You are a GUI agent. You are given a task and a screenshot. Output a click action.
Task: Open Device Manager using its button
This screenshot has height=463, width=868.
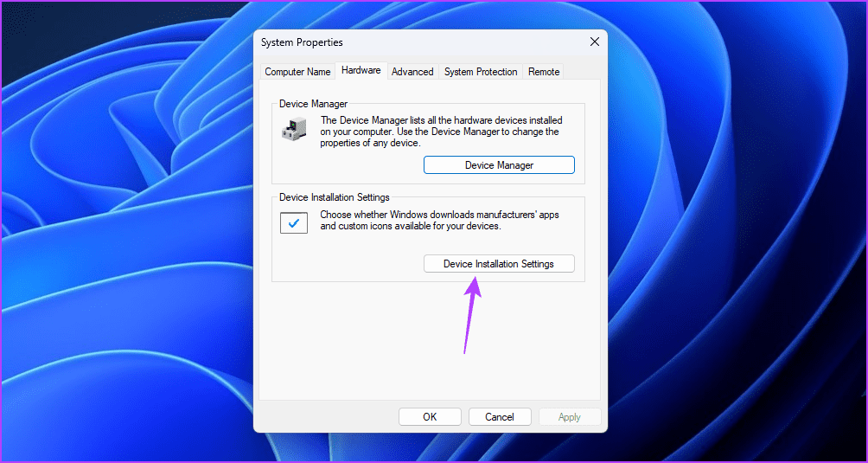point(499,165)
